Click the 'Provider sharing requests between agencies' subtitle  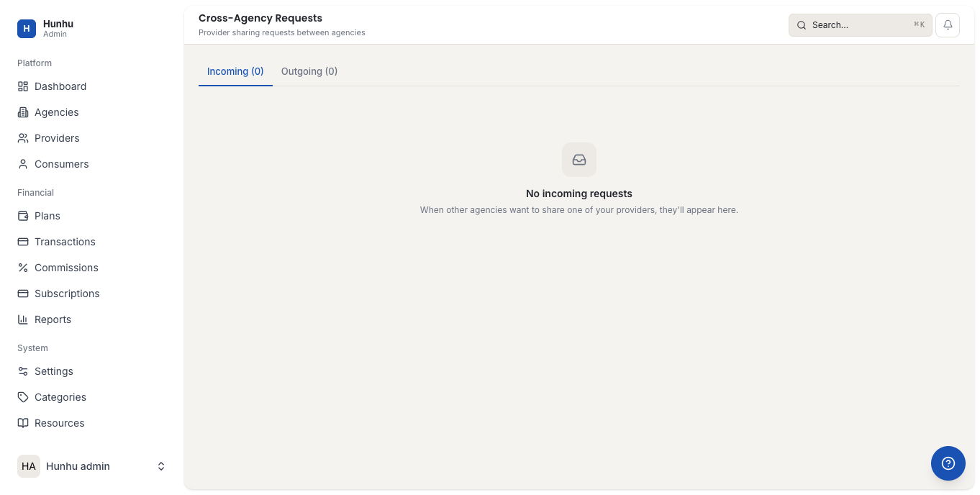click(282, 32)
